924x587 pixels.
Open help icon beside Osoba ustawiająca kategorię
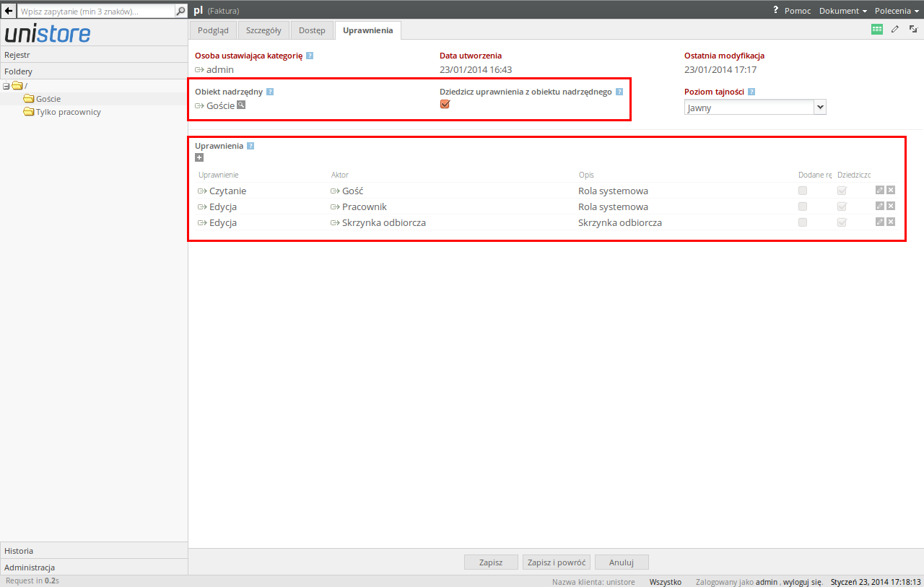click(x=310, y=56)
